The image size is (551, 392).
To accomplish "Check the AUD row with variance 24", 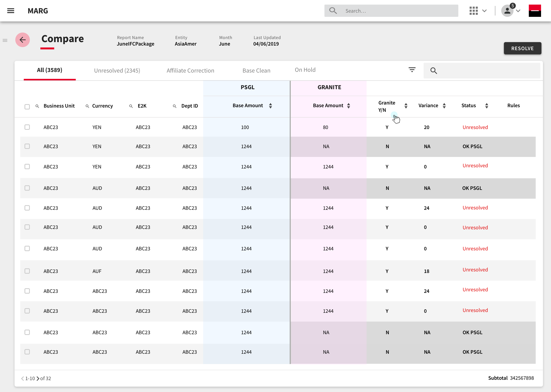I will click(27, 208).
